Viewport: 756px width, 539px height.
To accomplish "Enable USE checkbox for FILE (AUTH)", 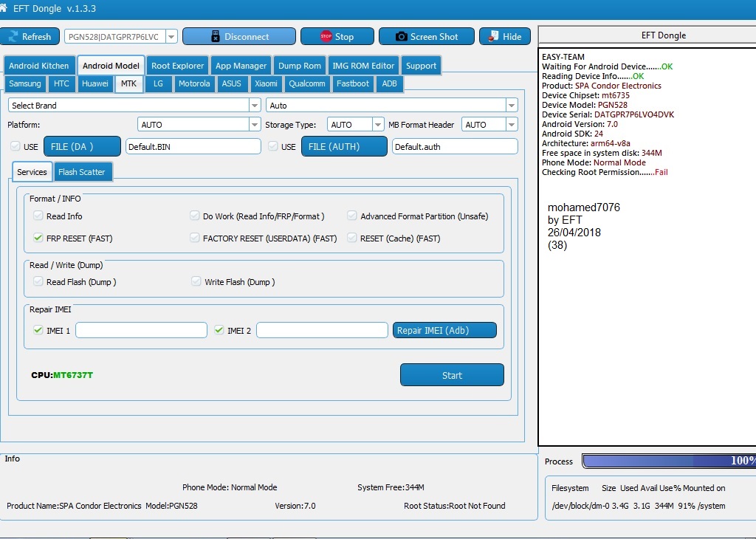I will click(273, 146).
